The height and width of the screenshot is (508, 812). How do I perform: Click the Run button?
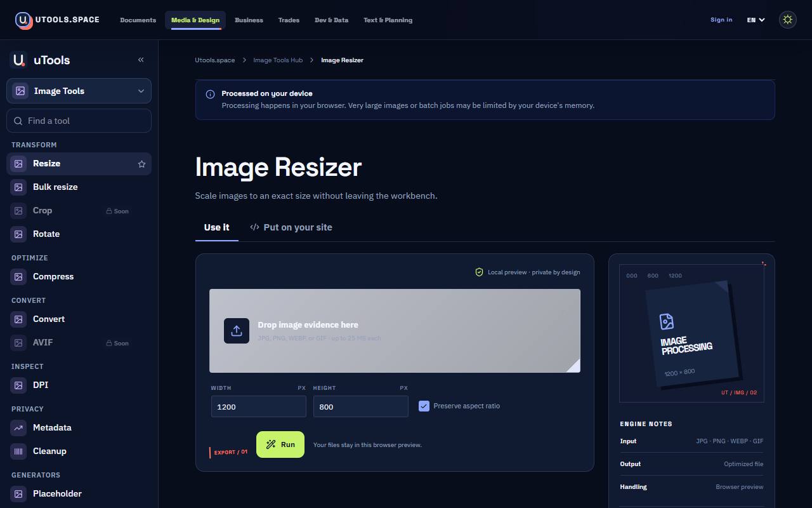point(280,444)
